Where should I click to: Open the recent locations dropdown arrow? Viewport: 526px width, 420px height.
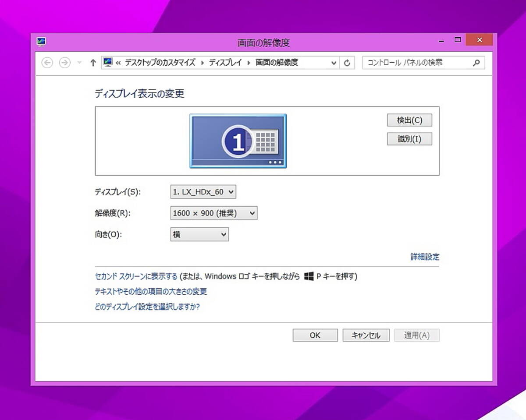79,63
